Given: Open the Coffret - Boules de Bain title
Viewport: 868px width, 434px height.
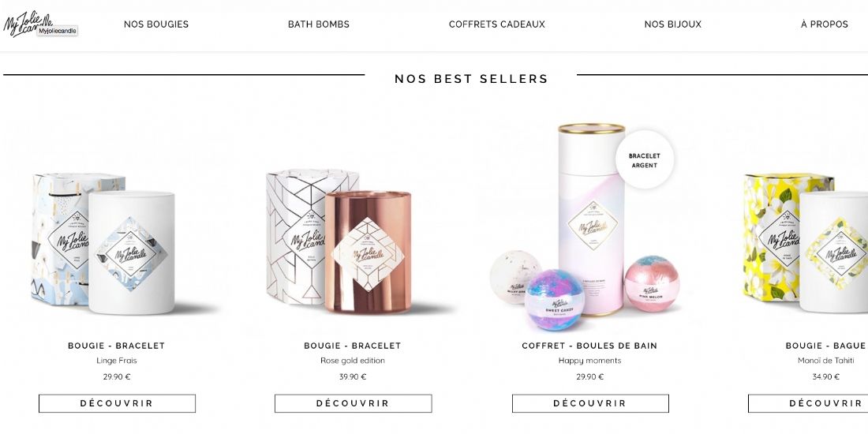Looking at the screenshot, I should pyautogui.click(x=589, y=346).
